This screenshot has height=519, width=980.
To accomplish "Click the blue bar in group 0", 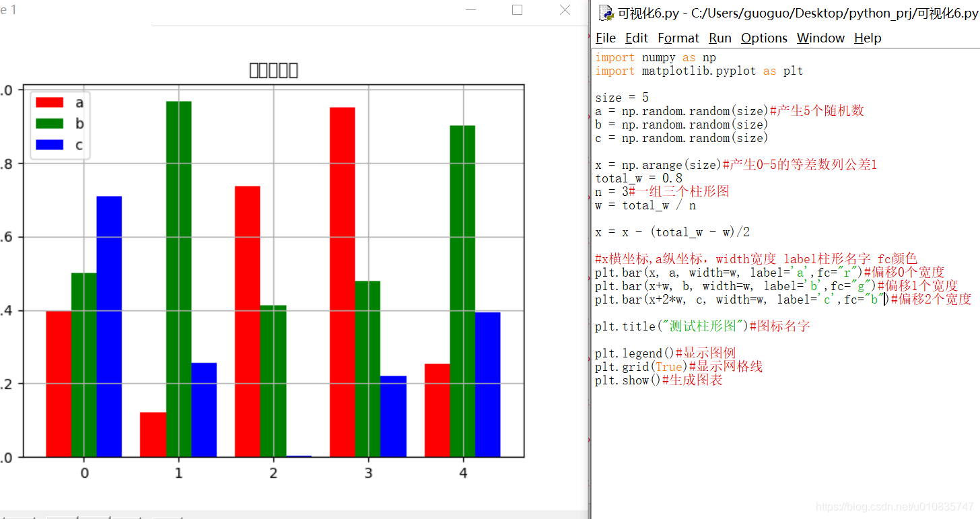I will pos(109,326).
